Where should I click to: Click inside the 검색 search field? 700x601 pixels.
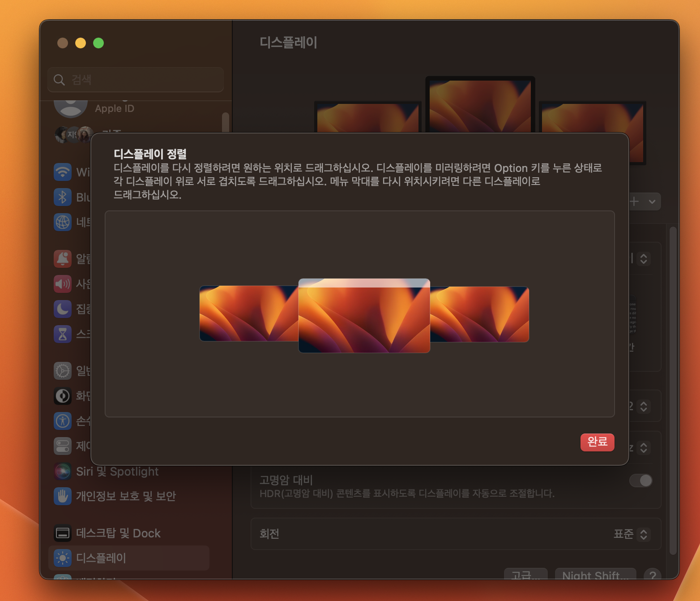pyautogui.click(x=135, y=80)
